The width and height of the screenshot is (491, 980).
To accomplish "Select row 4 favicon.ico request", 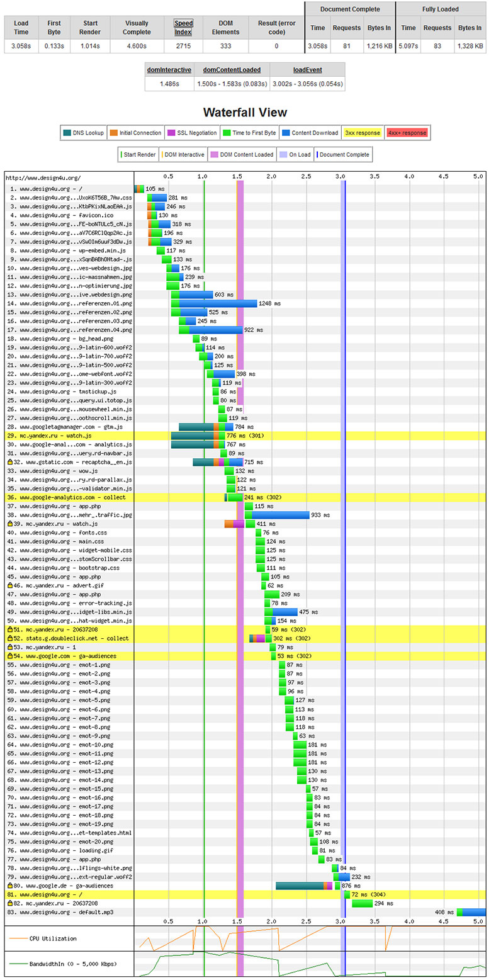I will point(52,215).
